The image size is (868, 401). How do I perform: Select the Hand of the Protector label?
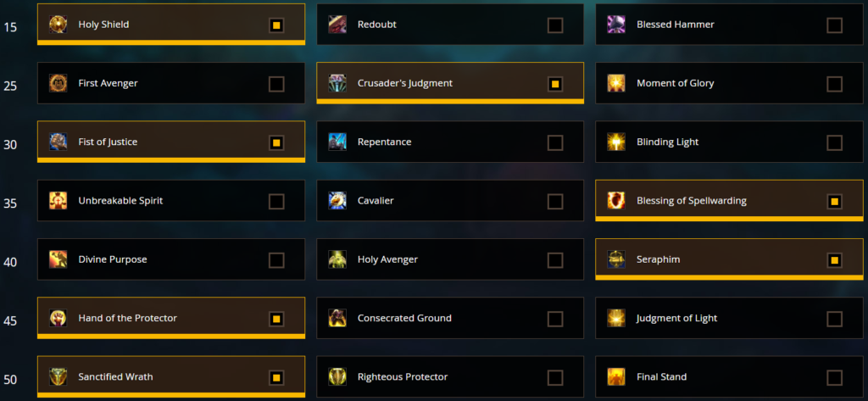(128, 318)
